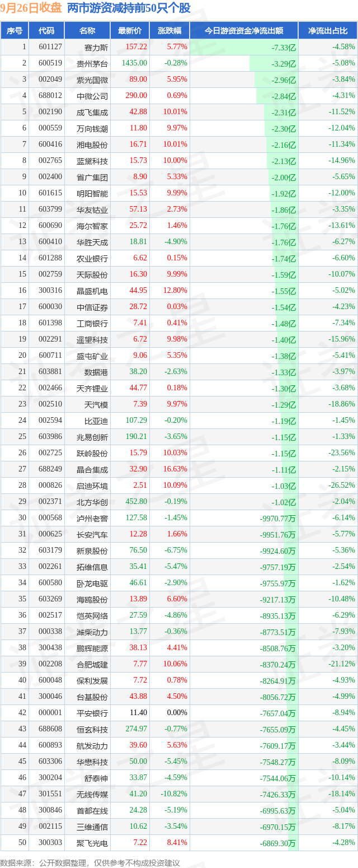Select stock name 华胜天成
358x868 pixels.
point(93,242)
